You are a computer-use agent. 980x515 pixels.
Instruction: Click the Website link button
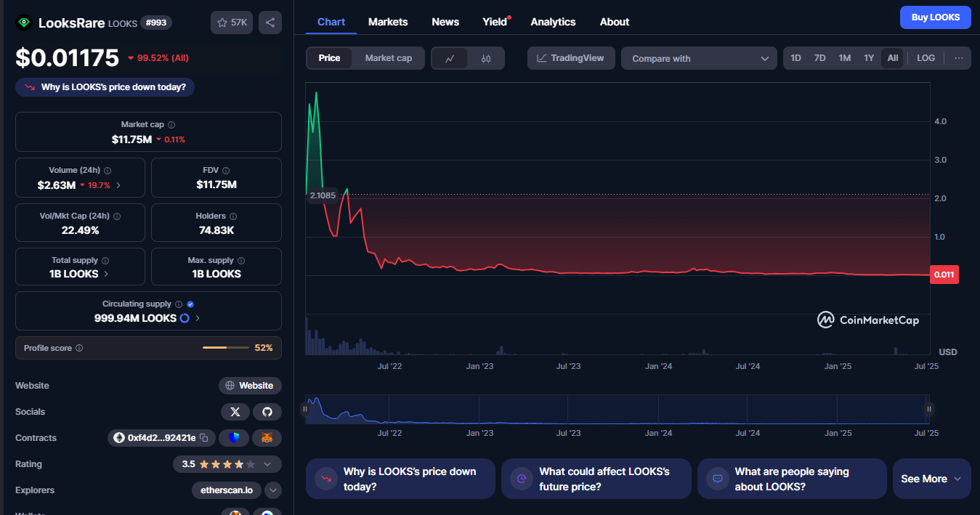pos(250,386)
